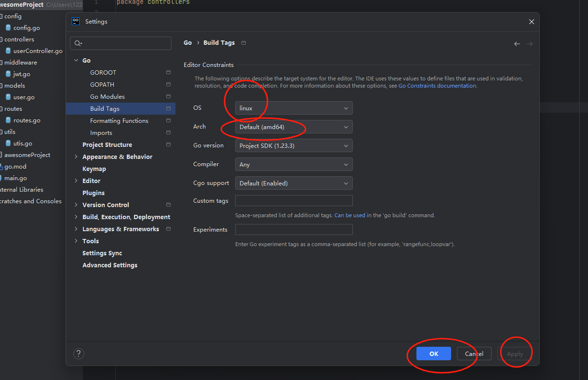The width and height of the screenshot is (588, 380).
Task: Click the project-level icon next to GOROOT
Action: click(x=168, y=73)
